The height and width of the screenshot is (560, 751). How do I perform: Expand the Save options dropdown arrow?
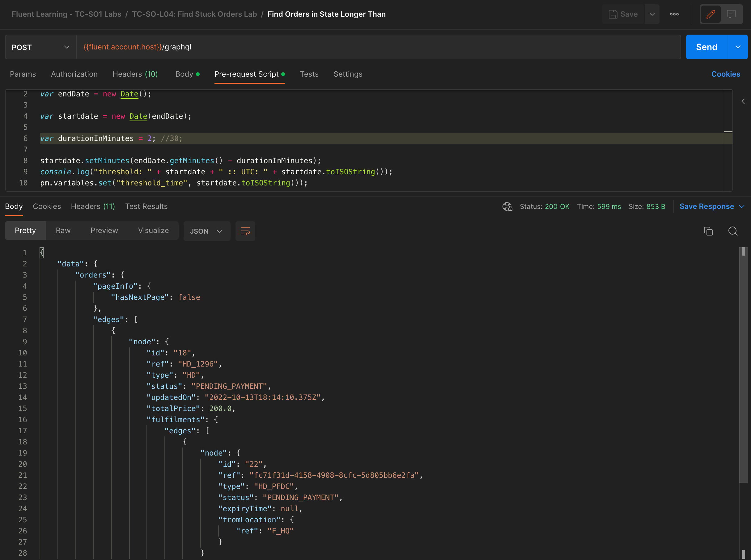point(652,14)
